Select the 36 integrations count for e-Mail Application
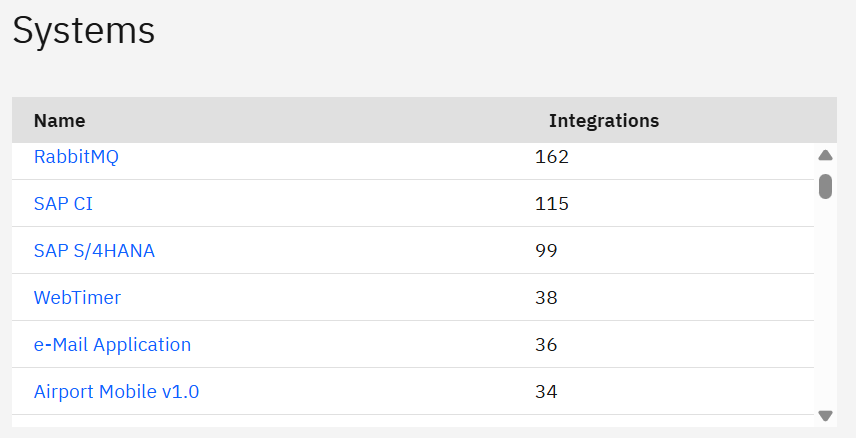856x438 pixels. coord(546,345)
